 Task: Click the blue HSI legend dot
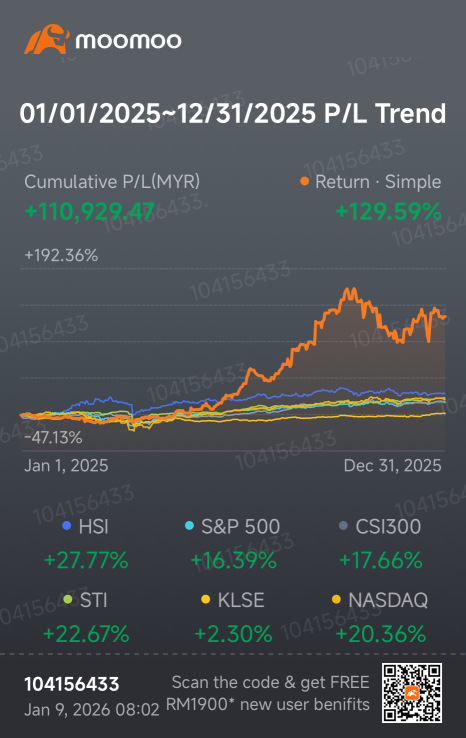pos(66,526)
